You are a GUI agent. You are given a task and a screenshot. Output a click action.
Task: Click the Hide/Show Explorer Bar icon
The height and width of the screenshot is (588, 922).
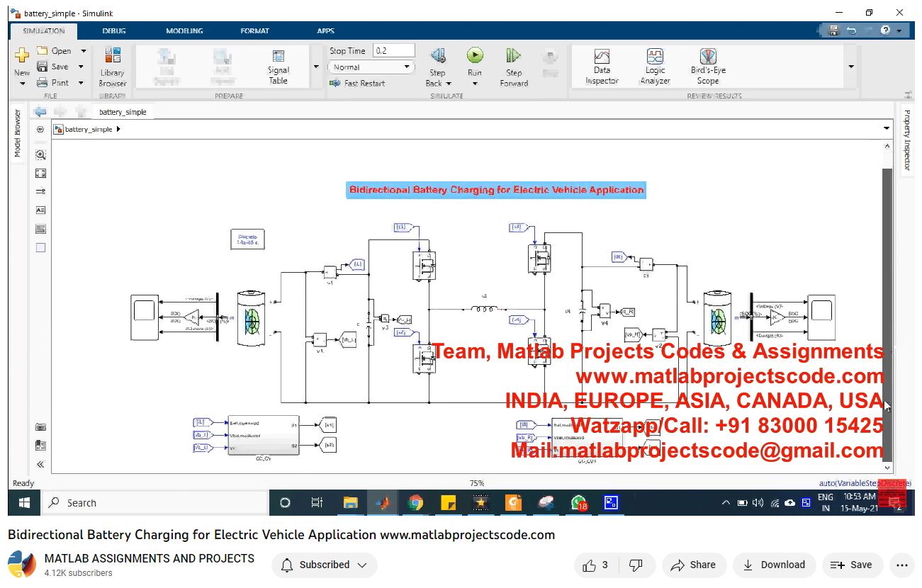pyautogui.click(x=40, y=130)
